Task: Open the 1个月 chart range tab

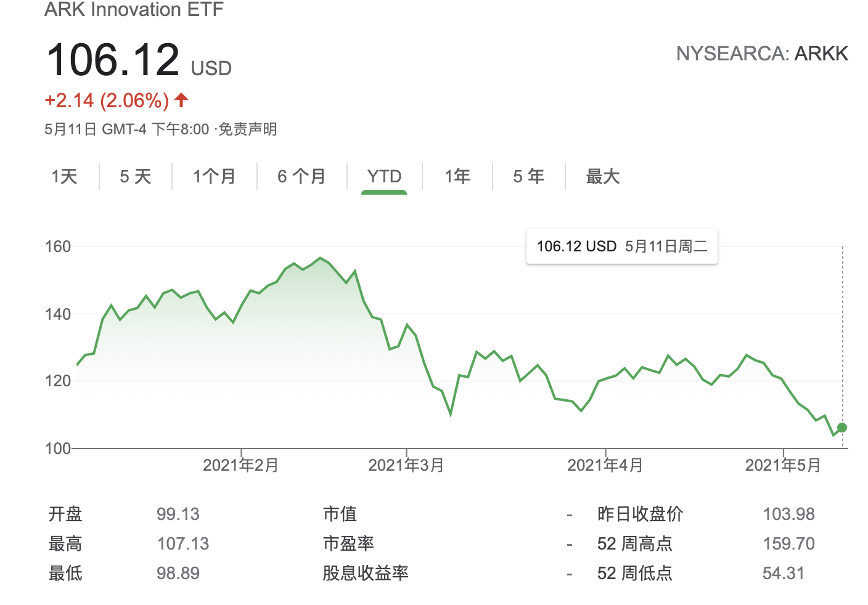Action: tap(214, 177)
